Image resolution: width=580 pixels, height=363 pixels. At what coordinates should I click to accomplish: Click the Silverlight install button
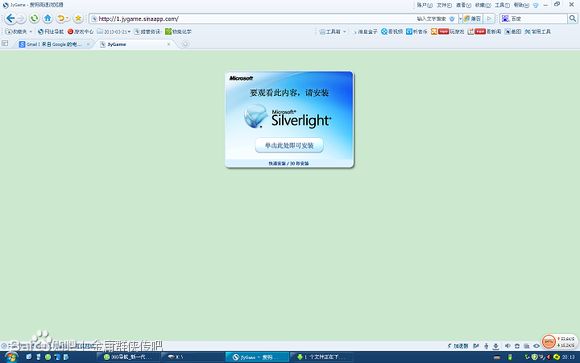click(289, 145)
